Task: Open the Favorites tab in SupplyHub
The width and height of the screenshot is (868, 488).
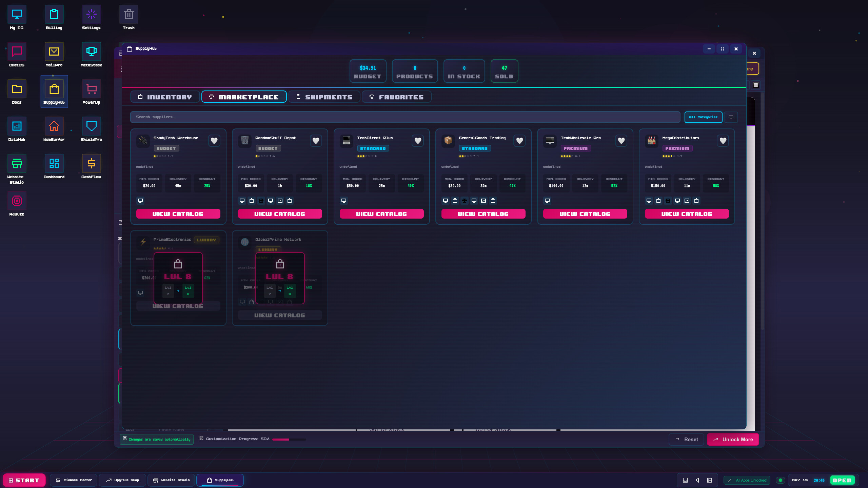Action: pyautogui.click(x=396, y=97)
